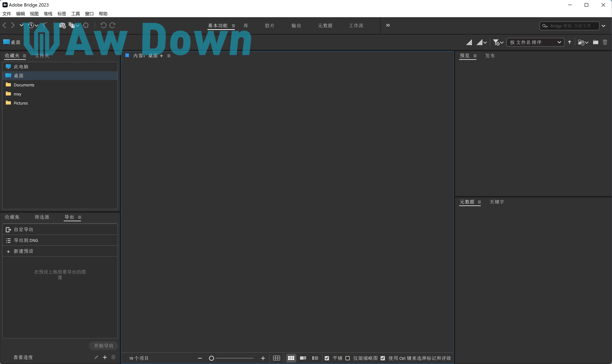The height and width of the screenshot is (364, 612).
Task: Switch to list view icon
Action: [315, 358]
